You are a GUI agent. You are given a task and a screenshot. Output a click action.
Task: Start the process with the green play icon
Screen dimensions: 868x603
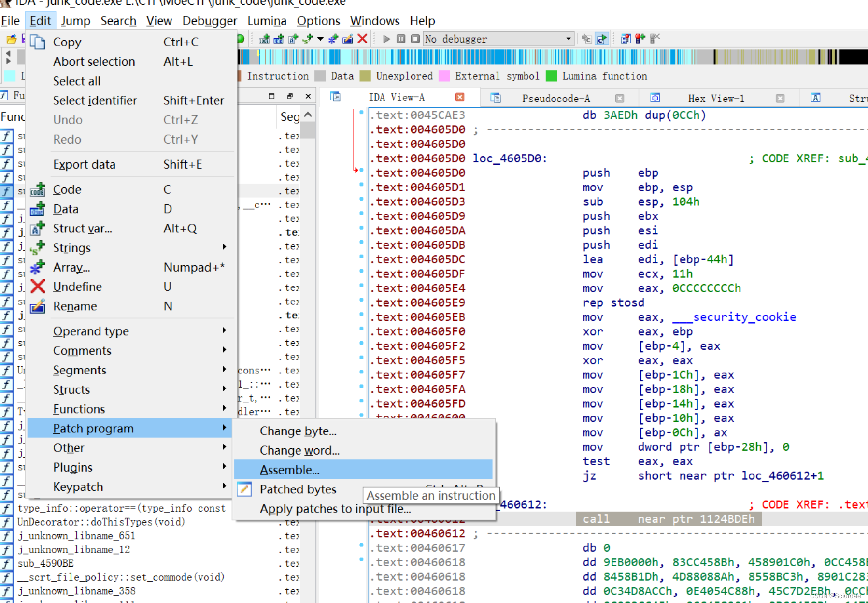(x=386, y=39)
